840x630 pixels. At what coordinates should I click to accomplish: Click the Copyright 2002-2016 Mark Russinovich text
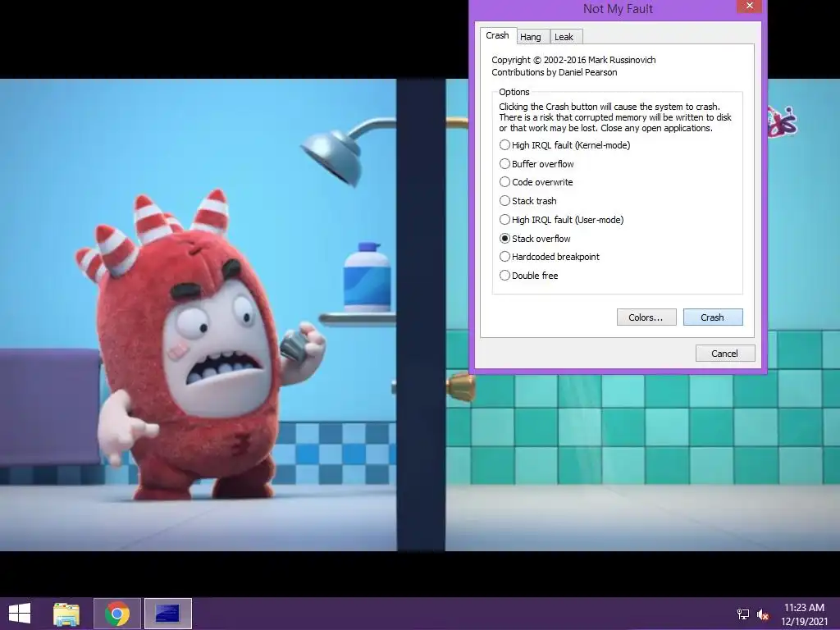coord(573,60)
